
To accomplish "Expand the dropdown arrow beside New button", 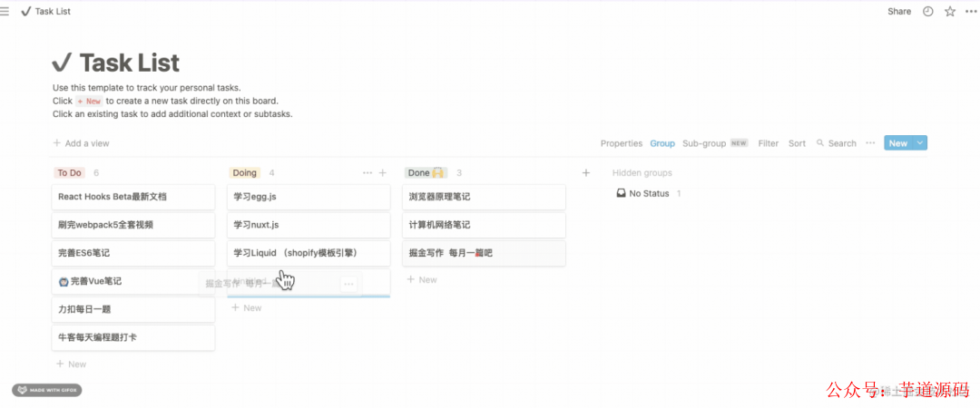I will 920,143.
